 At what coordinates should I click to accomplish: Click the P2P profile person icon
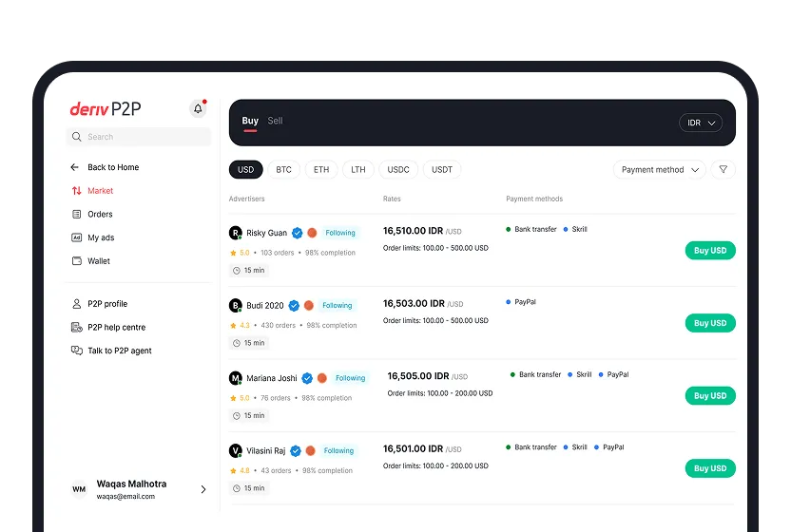[x=77, y=304]
